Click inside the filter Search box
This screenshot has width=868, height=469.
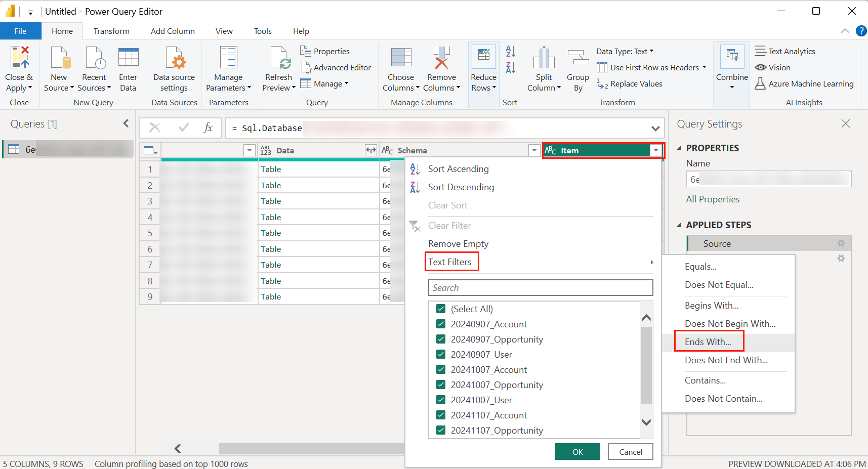coord(540,287)
